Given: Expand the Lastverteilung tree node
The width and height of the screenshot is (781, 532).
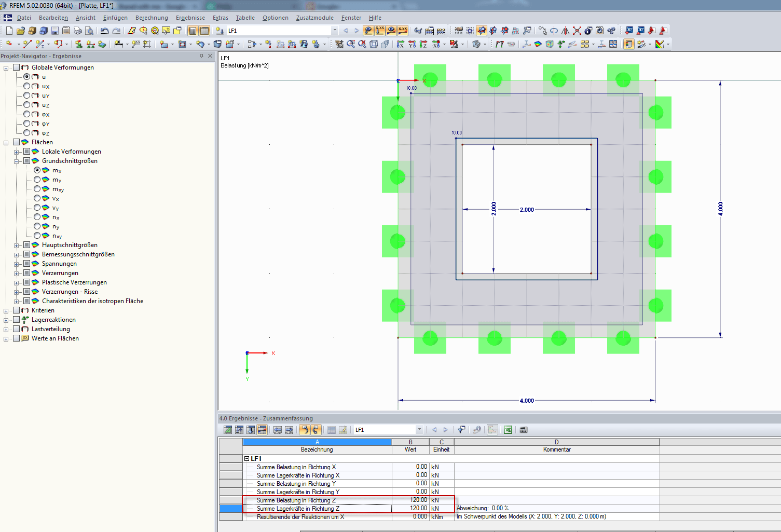Looking at the screenshot, I should 6,330.
